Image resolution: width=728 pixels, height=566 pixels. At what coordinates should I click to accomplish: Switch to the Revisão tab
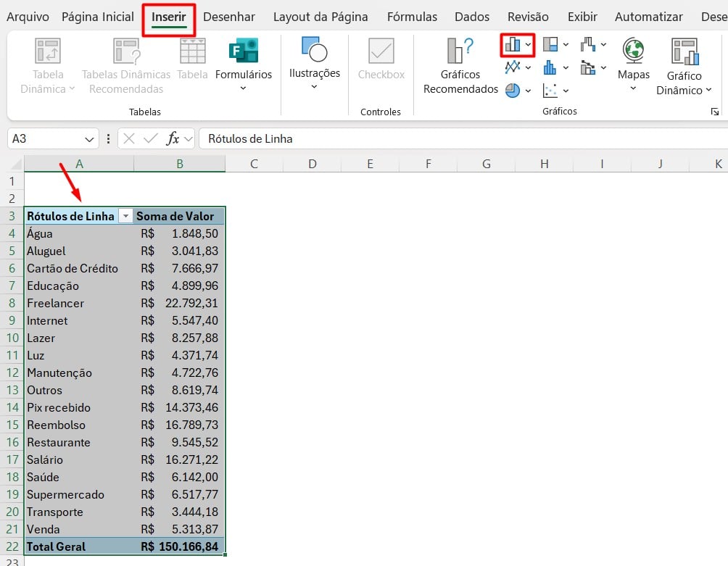528,17
